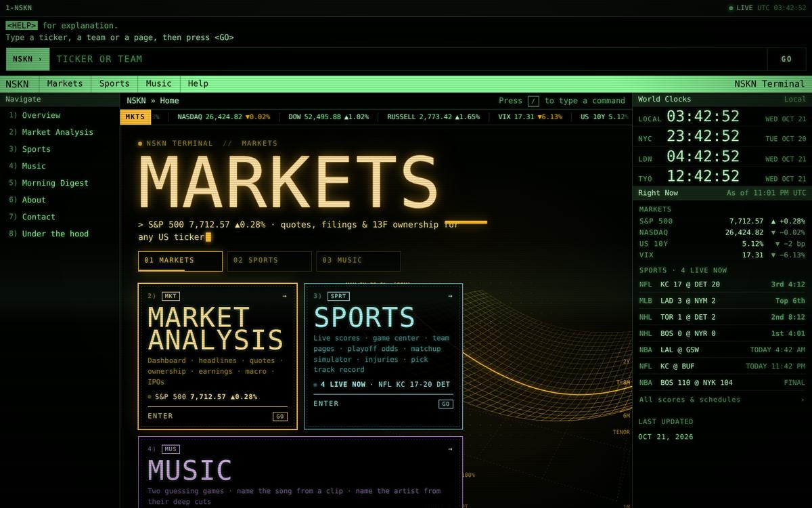Click the MKTS ticker tape label
Viewport: 812px width, 508px height.
click(x=135, y=117)
